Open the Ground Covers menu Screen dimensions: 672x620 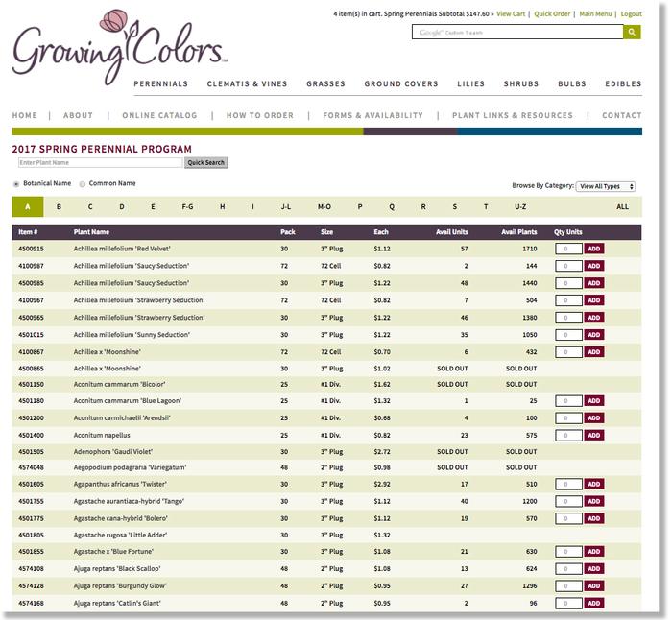(x=401, y=84)
